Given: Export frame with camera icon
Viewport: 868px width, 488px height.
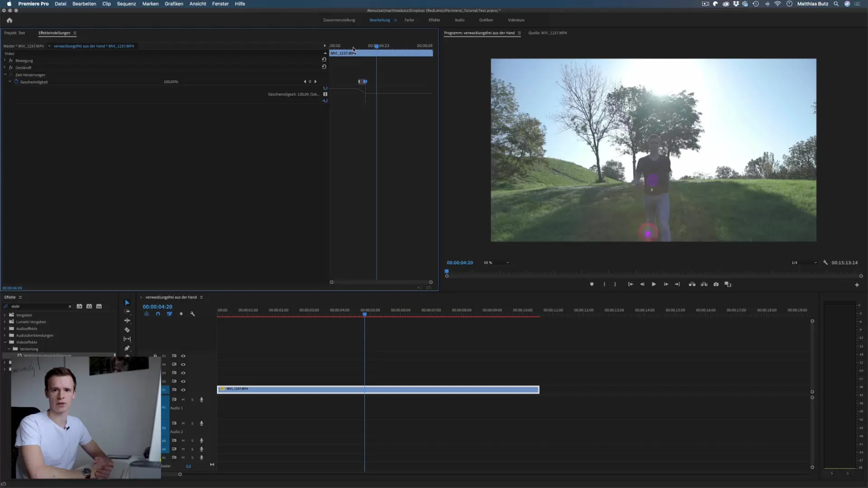Looking at the screenshot, I should pyautogui.click(x=716, y=284).
